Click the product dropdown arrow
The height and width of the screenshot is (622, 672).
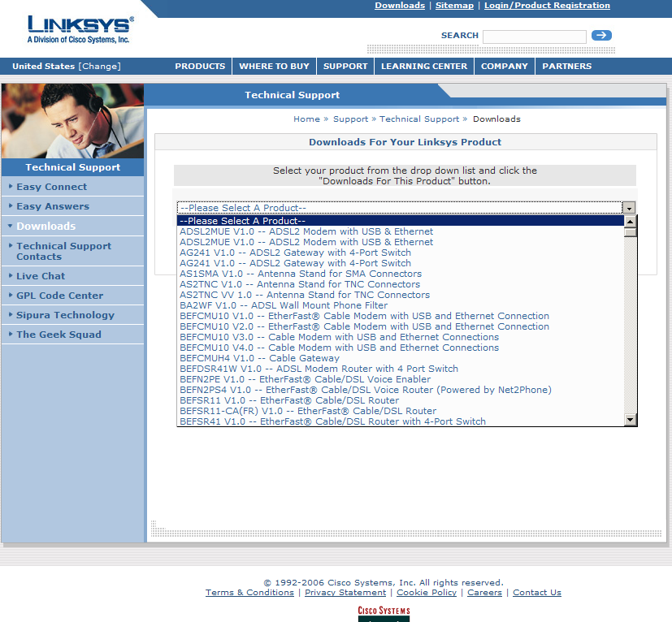coord(628,208)
